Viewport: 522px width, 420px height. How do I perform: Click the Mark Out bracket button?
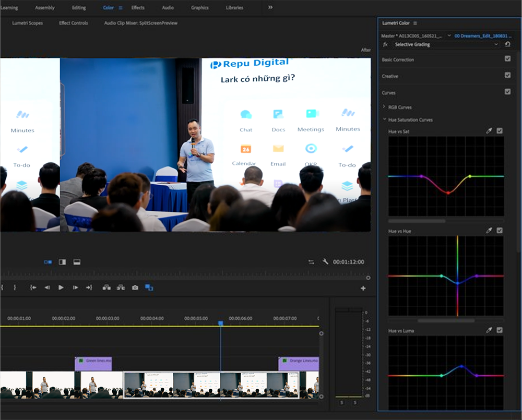(x=15, y=287)
